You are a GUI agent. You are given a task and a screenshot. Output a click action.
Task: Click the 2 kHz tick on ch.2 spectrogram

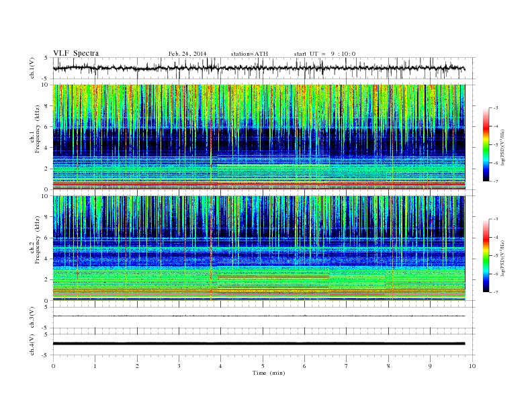tap(47, 280)
